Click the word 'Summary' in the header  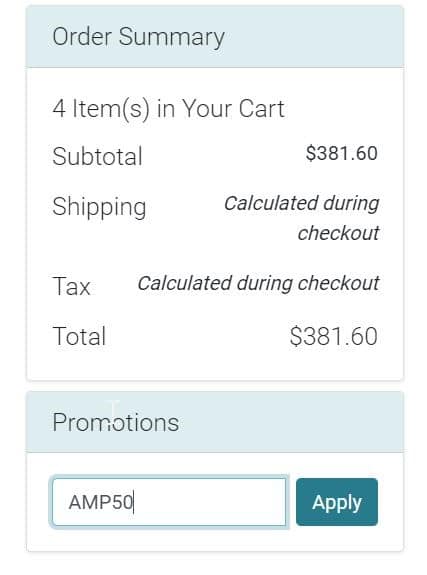click(171, 37)
